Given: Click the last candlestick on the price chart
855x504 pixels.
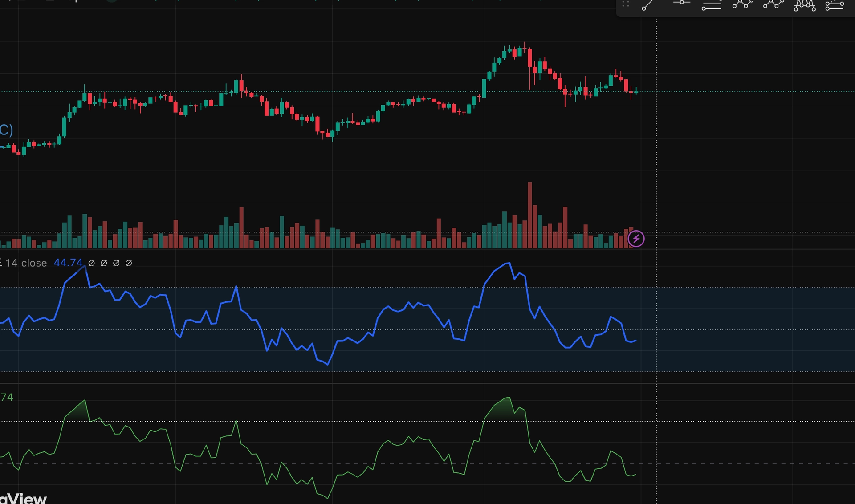Looking at the screenshot, I should coord(636,91).
